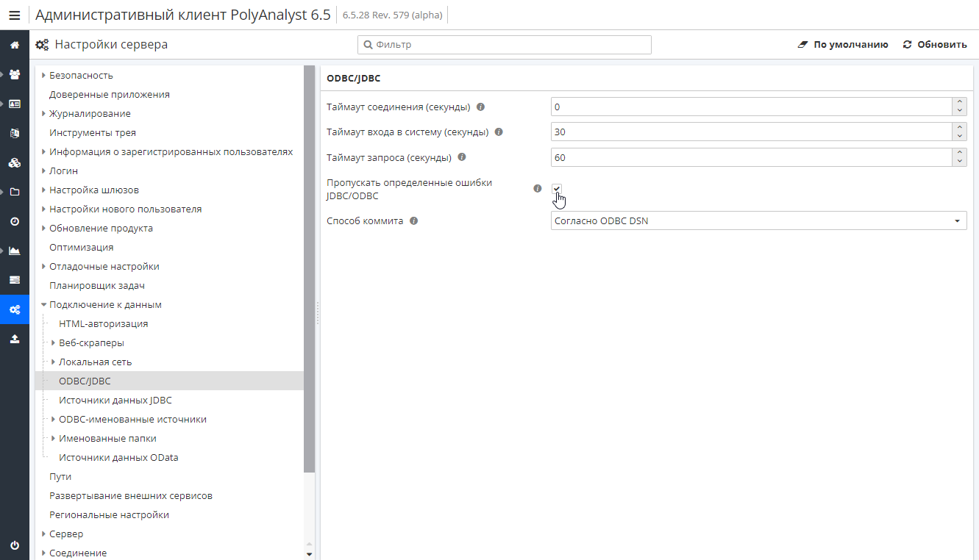Go to the Home sidebar icon
This screenshot has height=560, width=979.
tap(14, 45)
